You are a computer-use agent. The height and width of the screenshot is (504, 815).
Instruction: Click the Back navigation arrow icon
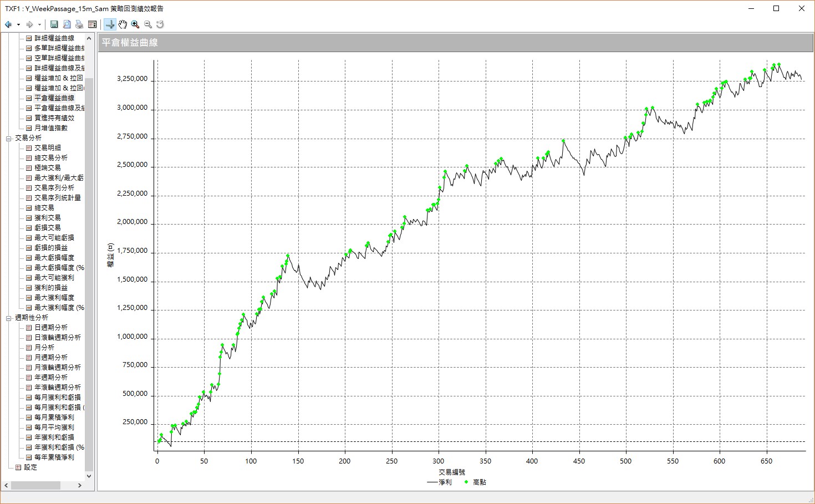8,24
